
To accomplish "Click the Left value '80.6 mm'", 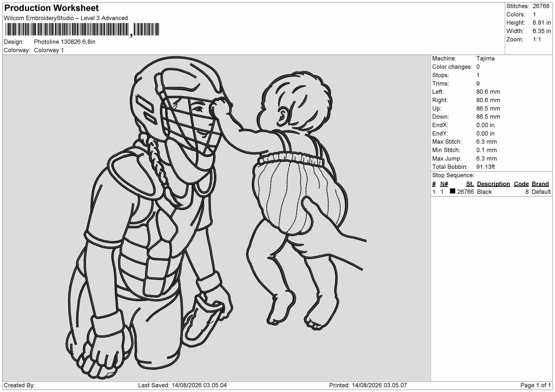I will point(488,92).
